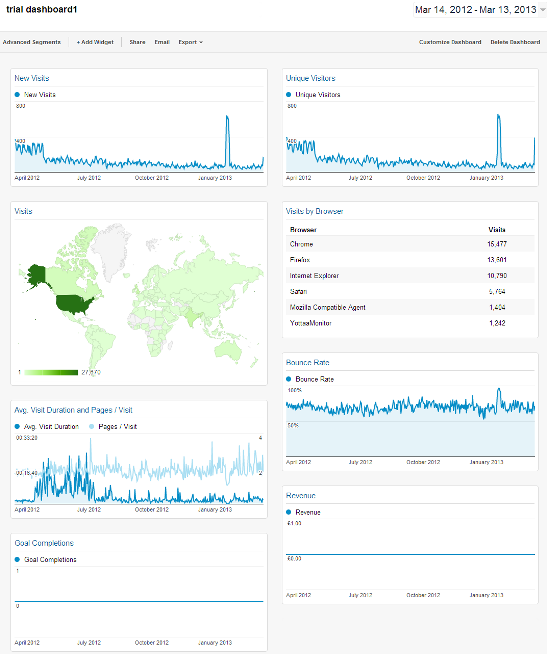Click the trial dashboard1 title

[42, 10]
